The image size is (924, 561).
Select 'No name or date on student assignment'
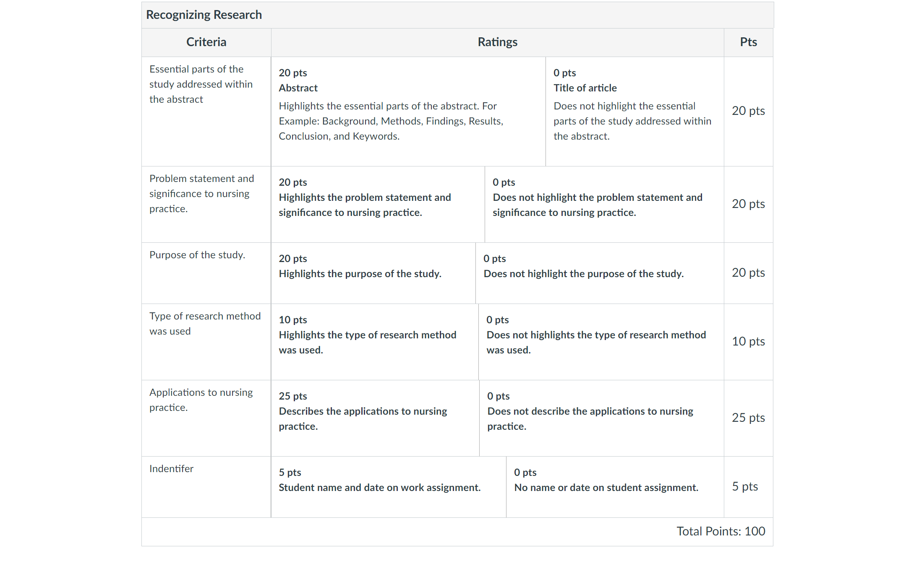click(615, 487)
